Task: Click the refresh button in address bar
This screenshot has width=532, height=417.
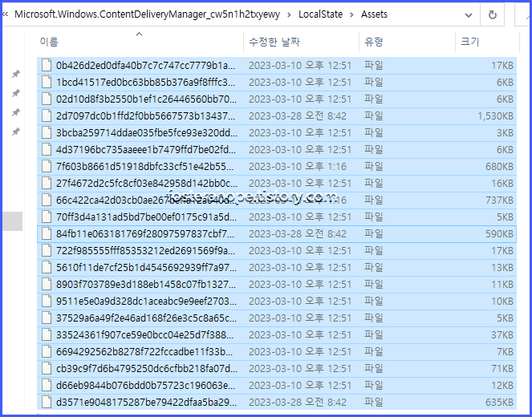Action: (x=493, y=15)
